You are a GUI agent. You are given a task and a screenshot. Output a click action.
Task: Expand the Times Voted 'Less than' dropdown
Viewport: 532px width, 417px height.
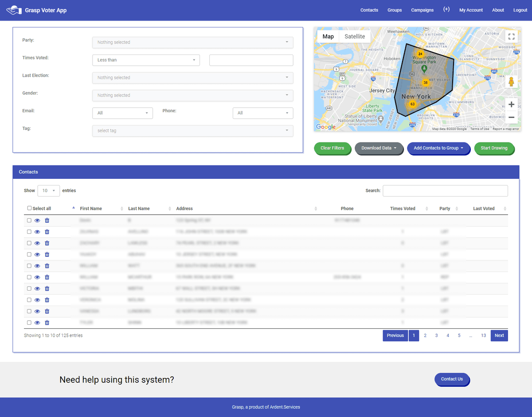(x=146, y=60)
